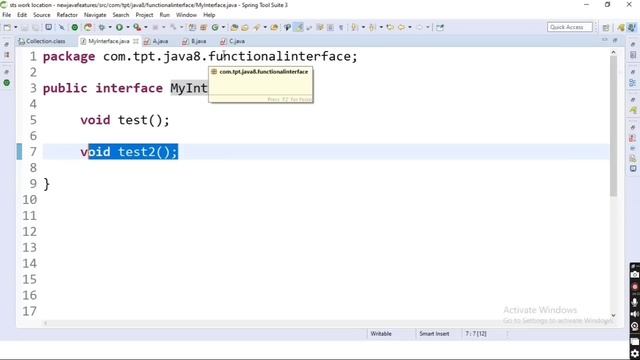Expand the Search flashlight dropdown arrow
Image resolution: width=640 pixels, height=360 pixels.
coord(265,27)
